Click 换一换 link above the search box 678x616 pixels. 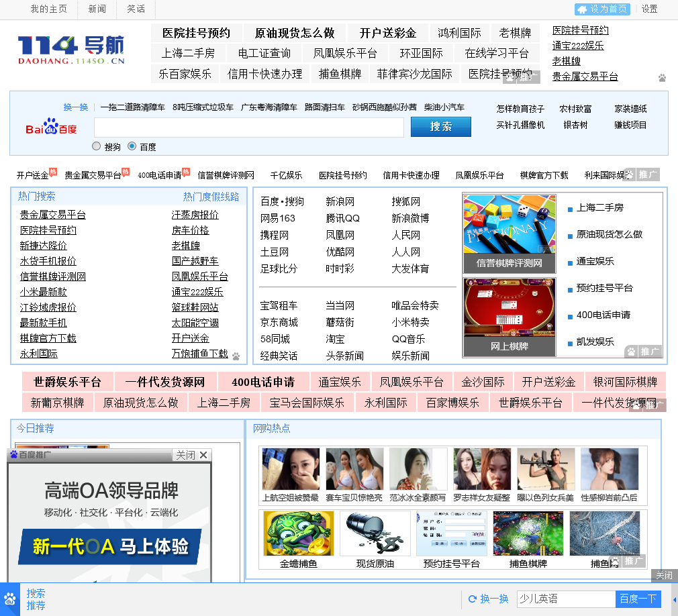[76, 107]
